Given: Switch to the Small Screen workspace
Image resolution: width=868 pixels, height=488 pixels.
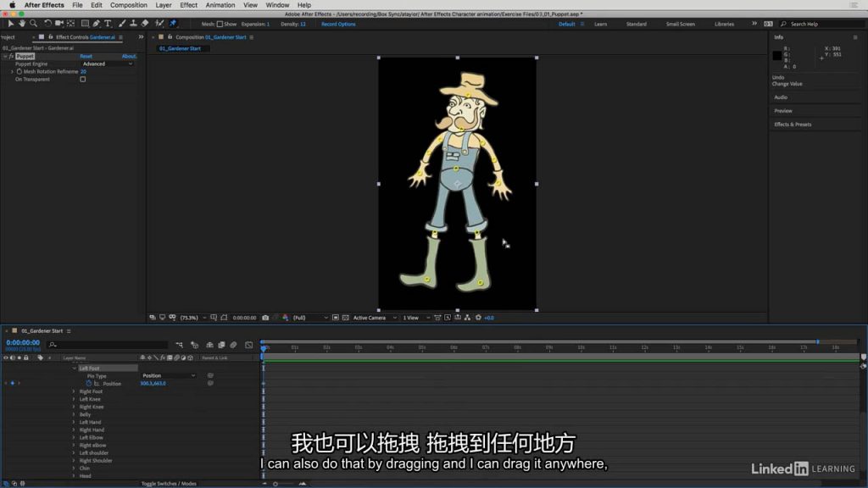Looking at the screenshot, I should point(681,24).
